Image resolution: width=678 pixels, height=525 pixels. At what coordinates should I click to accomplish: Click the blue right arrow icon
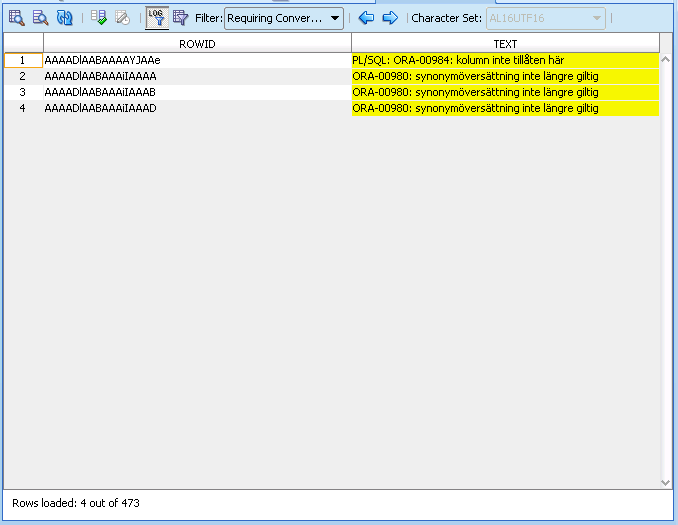pos(390,18)
